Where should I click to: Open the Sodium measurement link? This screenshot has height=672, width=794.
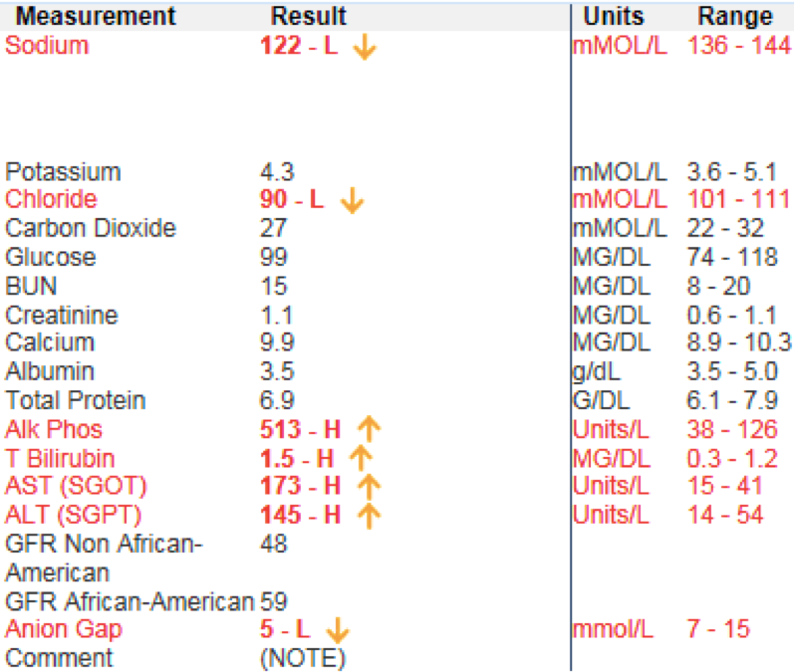click(47, 46)
